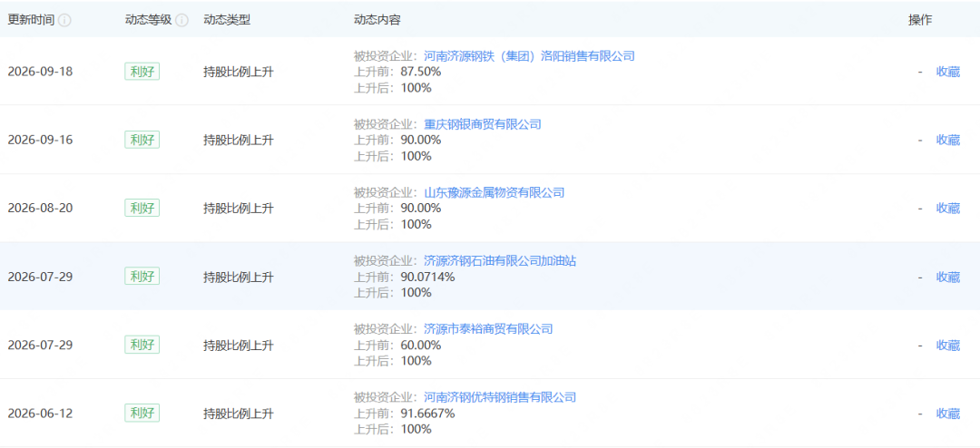This screenshot has height=448, width=980.
Task: Open 济源市泰裕商贸有限公司 company link
Action: pyautogui.click(x=488, y=328)
